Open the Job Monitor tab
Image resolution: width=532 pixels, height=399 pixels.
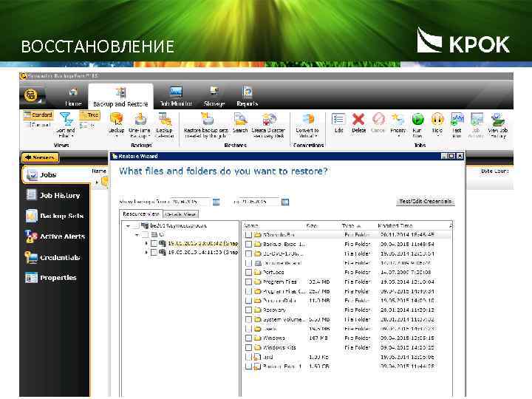(176, 97)
